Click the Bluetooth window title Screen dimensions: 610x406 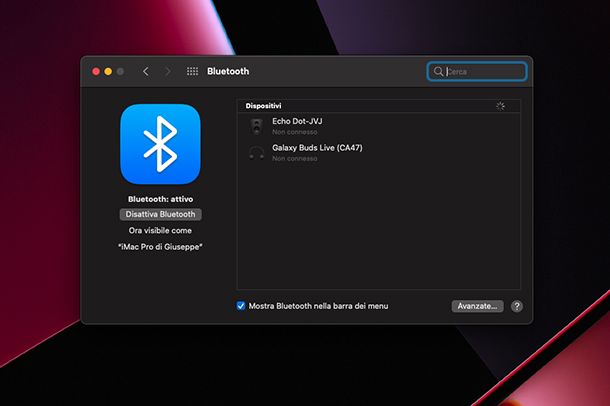click(228, 71)
